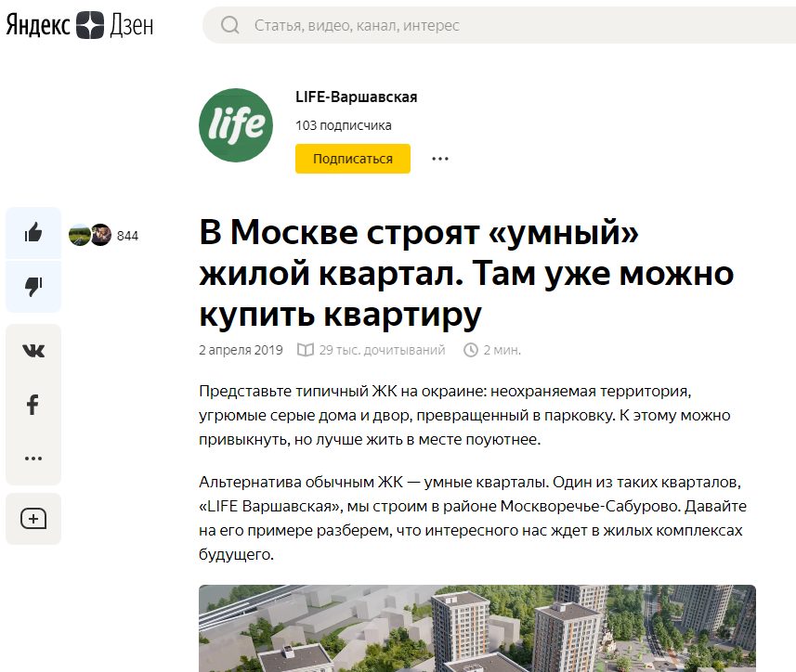Click the add comment icon
Screen dimensions: 796x672
tap(33, 519)
